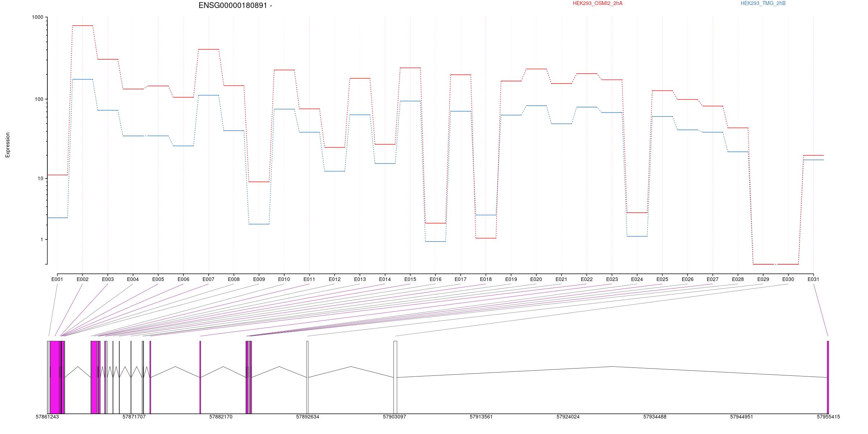Click exon label E002
Image resolution: width=868 pixels, height=434 pixels.
click(82, 279)
